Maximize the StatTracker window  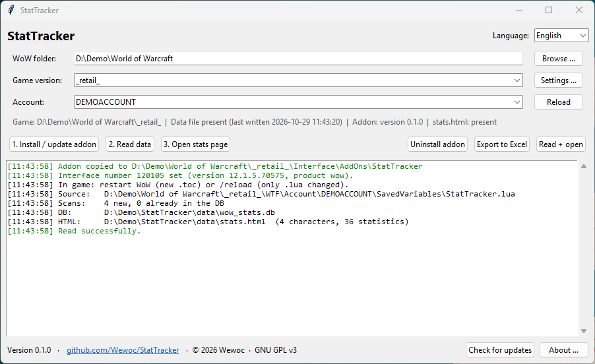549,11
